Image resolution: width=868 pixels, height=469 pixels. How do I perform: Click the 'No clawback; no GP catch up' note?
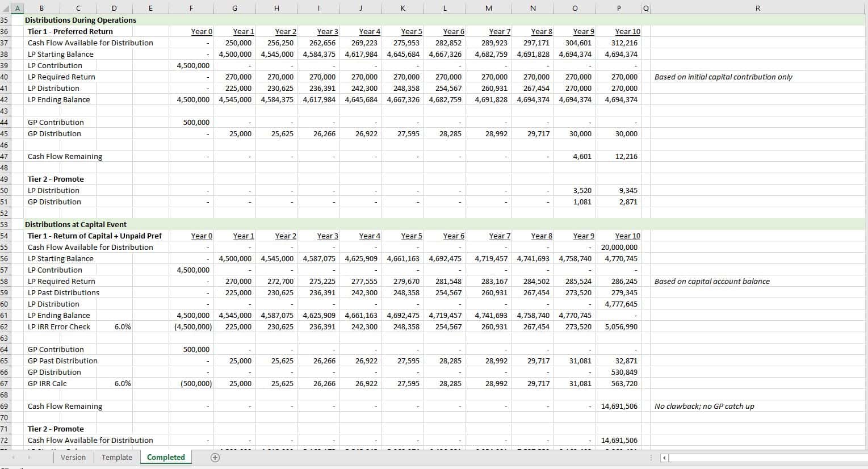click(704, 406)
